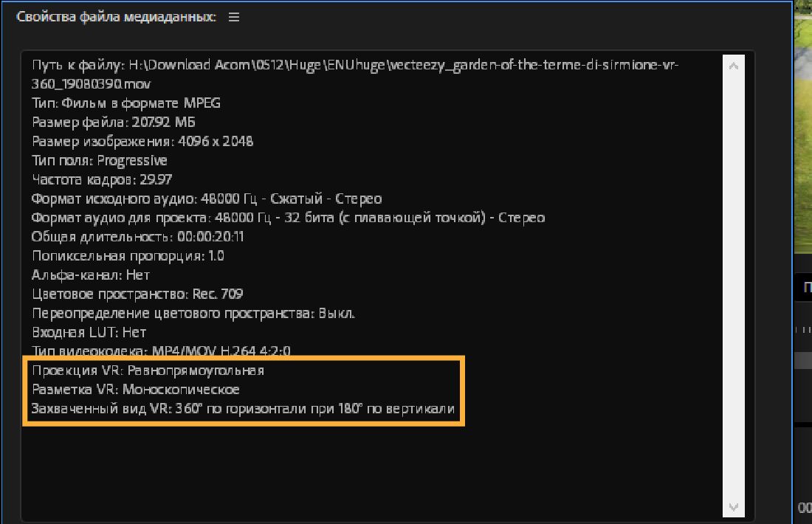The height and width of the screenshot is (524, 812).
Task: Click the 'Тип: Фильм в формате MPEG' line
Action: click(126, 103)
